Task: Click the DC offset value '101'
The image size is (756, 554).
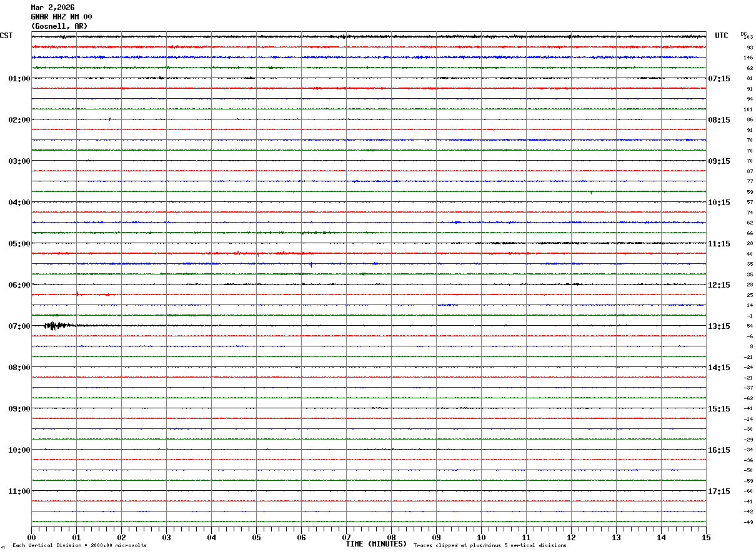Action: [749, 109]
